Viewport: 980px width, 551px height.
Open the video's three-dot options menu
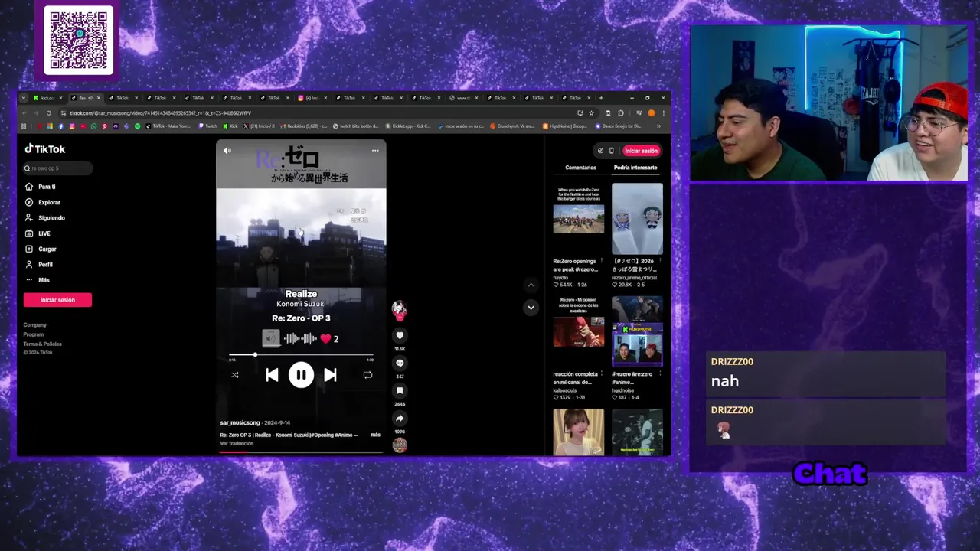(x=375, y=151)
